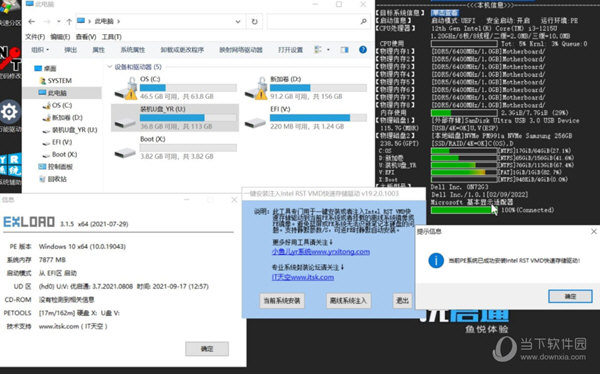Viewport: 600px width, 374px height.
Task: Click the search magnifier icon in Explorer
Action: pyautogui.click(x=363, y=21)
